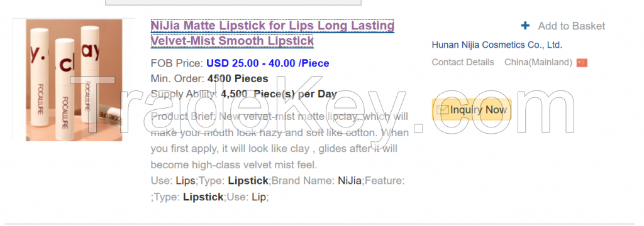
Task: Click the FOB Price label
Action: coord(177,63)
